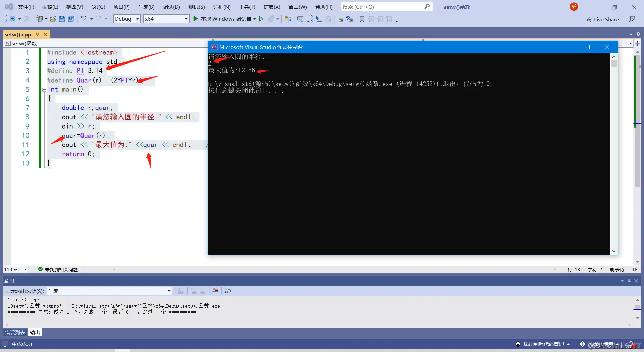This screenshot has height=352, width=644.
Task: Click the "#define PI 3.14" code line
Action: tap(75, 71)
